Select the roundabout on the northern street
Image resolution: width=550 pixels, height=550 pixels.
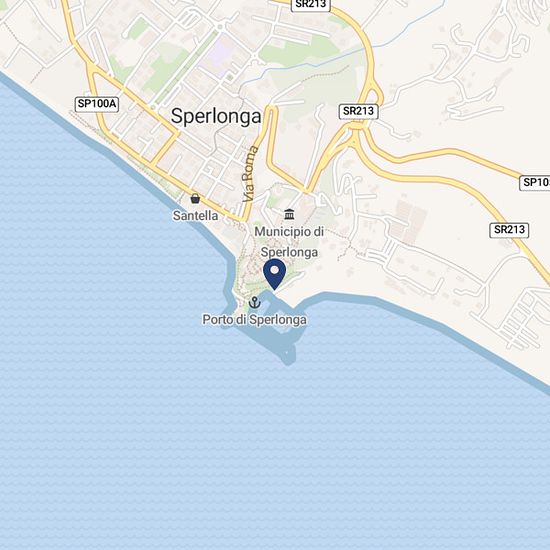tap(220, 27)
